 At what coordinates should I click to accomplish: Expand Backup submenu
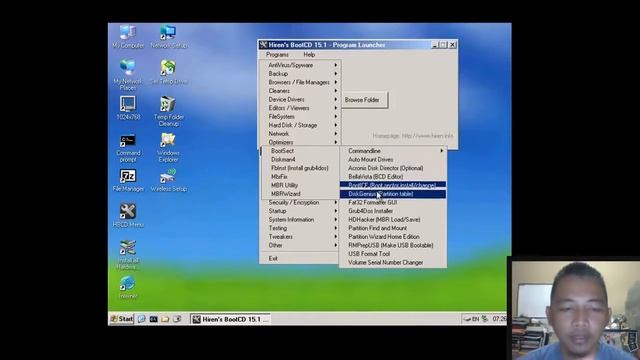(x=300, y=73)
